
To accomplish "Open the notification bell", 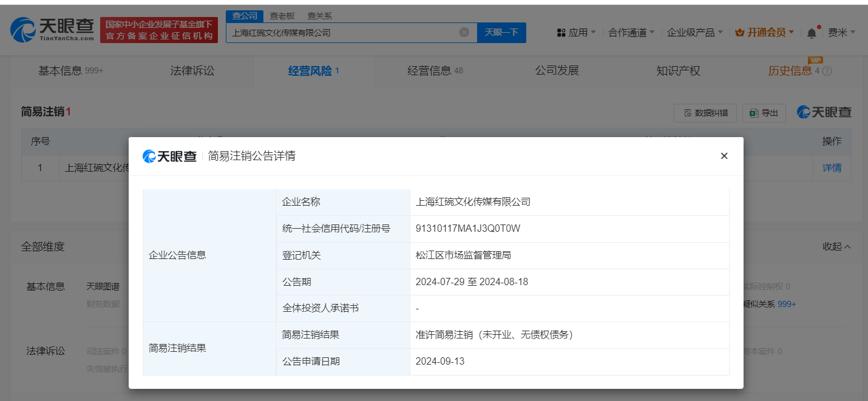I will [812, 32].
